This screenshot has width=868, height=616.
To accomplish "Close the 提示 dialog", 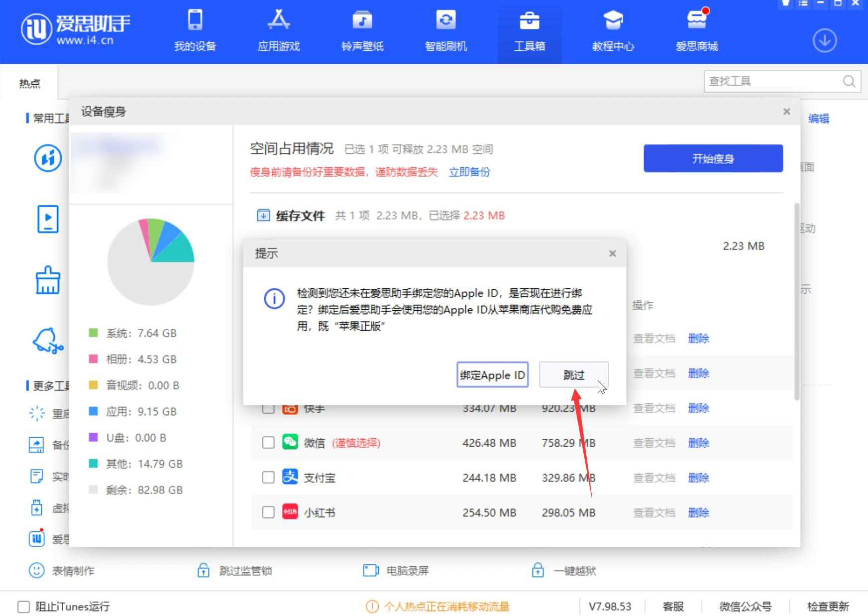I will [x=612, y=253].
